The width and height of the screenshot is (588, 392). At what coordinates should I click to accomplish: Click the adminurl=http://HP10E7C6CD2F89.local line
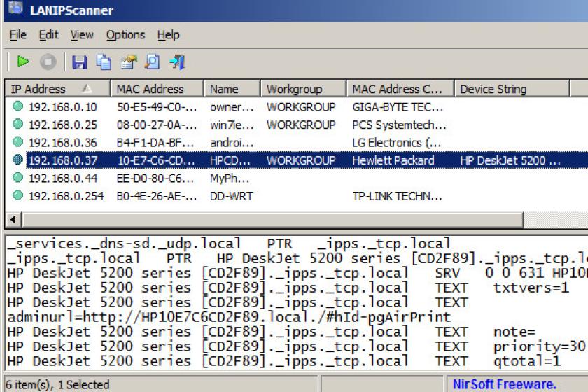click(229, 317)
